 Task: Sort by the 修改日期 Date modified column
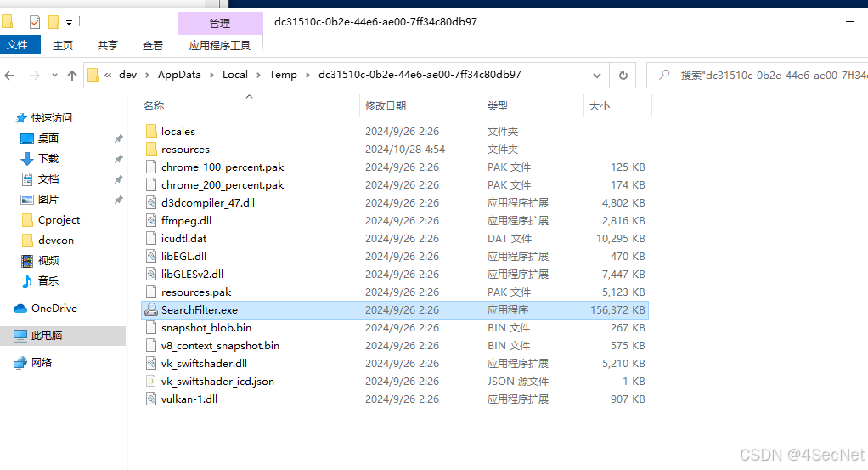tap(386, 106)
